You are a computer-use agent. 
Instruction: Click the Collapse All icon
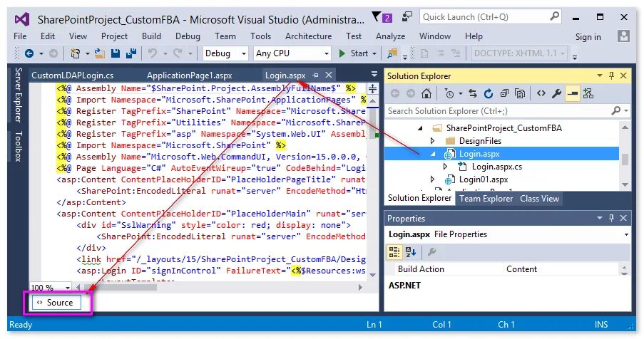point(504,94)
